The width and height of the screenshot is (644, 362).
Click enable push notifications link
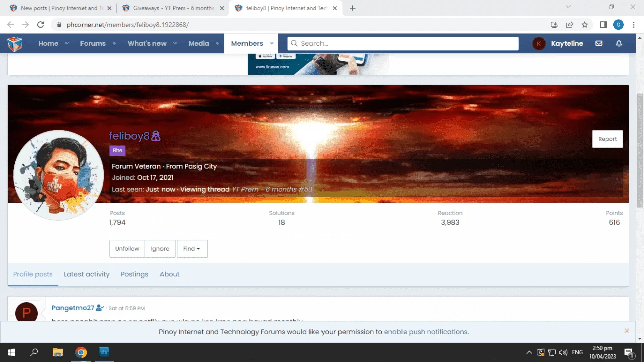[426, 332]
